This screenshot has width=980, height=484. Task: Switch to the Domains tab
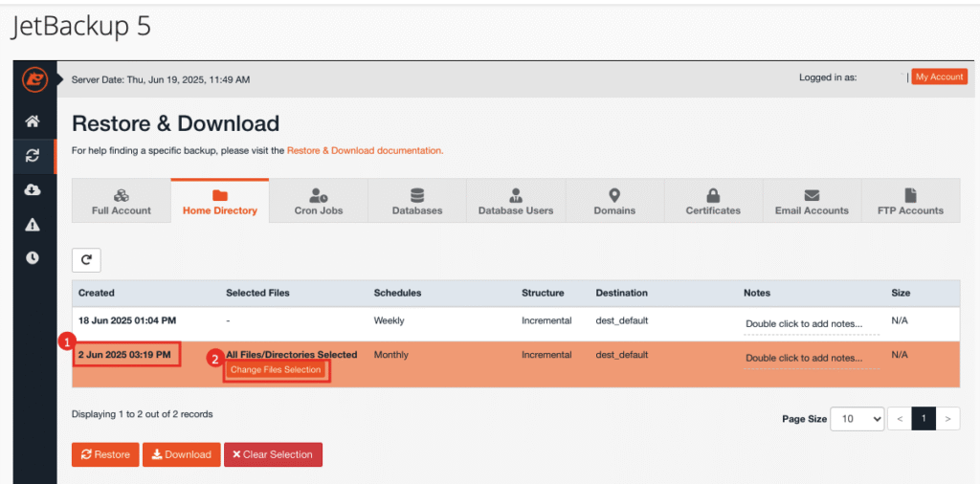614,201
